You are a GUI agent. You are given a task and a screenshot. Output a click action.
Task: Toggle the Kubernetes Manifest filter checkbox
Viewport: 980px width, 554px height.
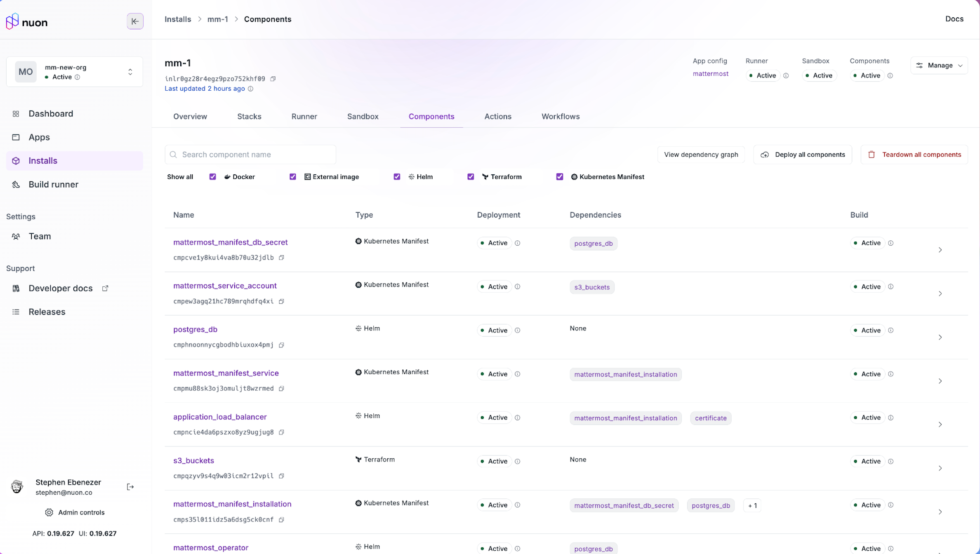[x=559, y=177]
